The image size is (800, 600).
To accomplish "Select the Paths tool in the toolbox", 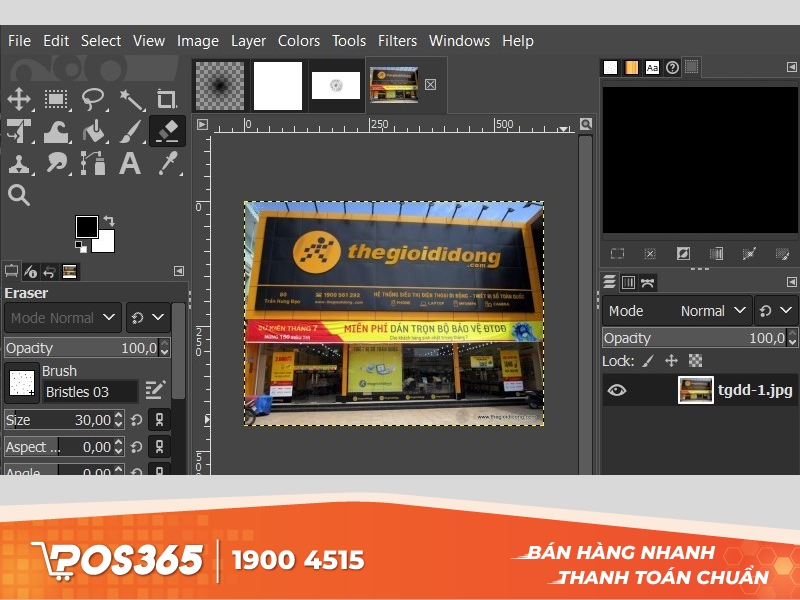I will (93, 164).
